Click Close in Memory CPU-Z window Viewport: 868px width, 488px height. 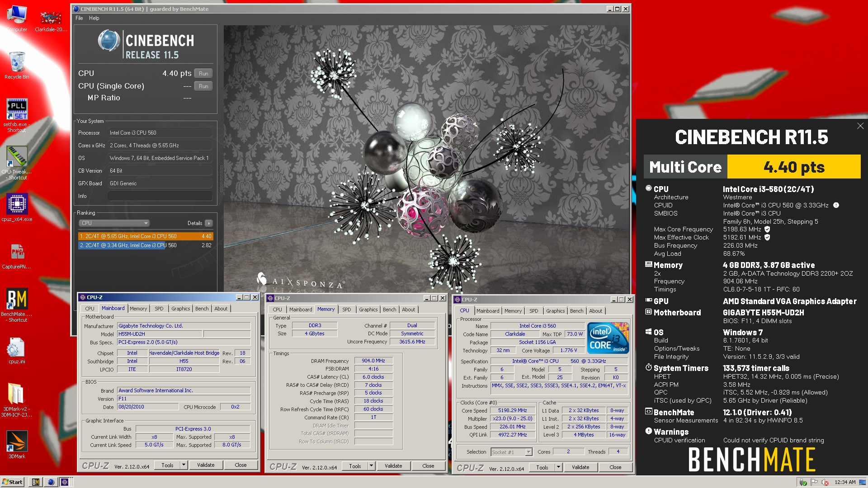428,466
